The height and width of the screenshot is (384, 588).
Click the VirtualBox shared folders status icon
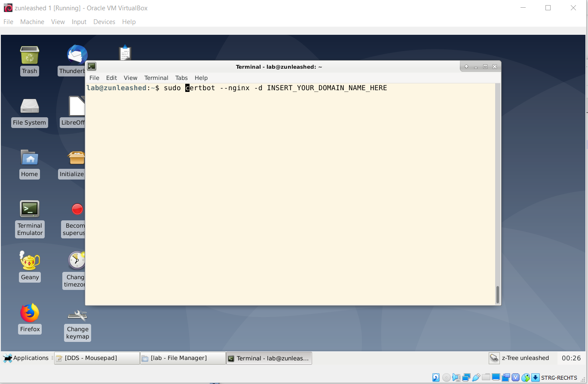tap(486, 378)
